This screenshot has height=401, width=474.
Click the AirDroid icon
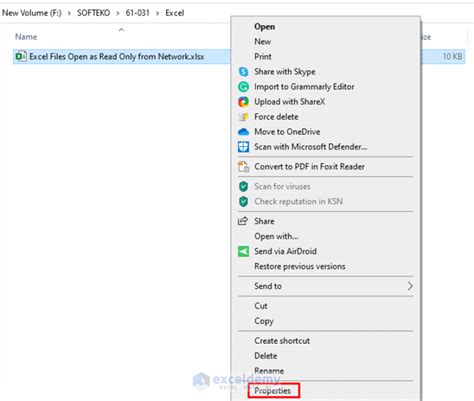coord(243,251)
